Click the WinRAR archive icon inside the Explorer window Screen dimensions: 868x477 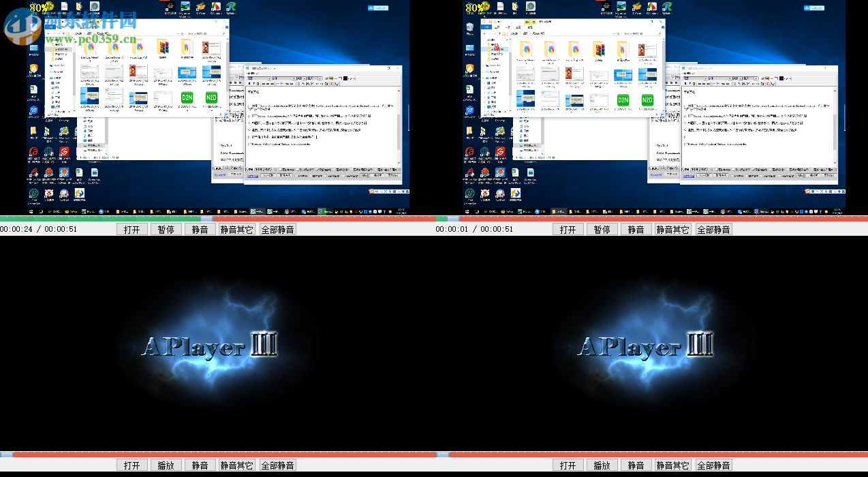click(x=163, y=49)
